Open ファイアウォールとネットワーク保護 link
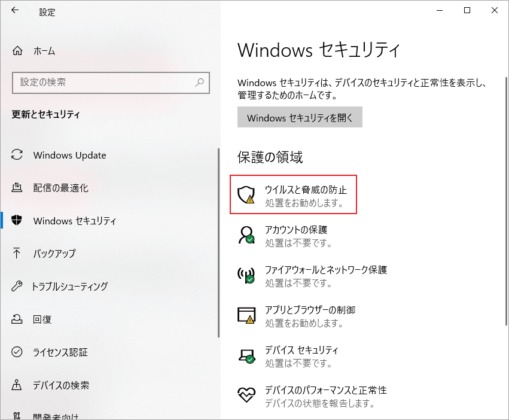The height and width of the screenshot is (420, 509). pyautogui.click(x=326, y=270)
